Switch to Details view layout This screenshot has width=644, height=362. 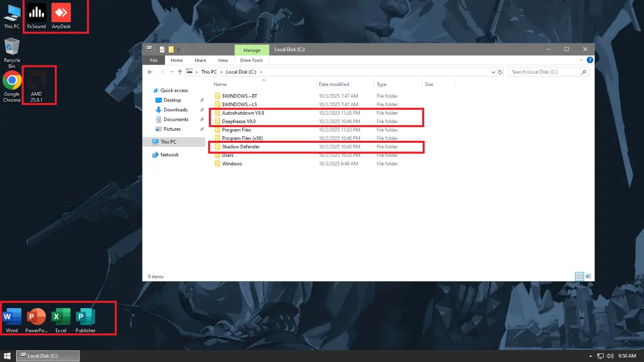point(580,277)
